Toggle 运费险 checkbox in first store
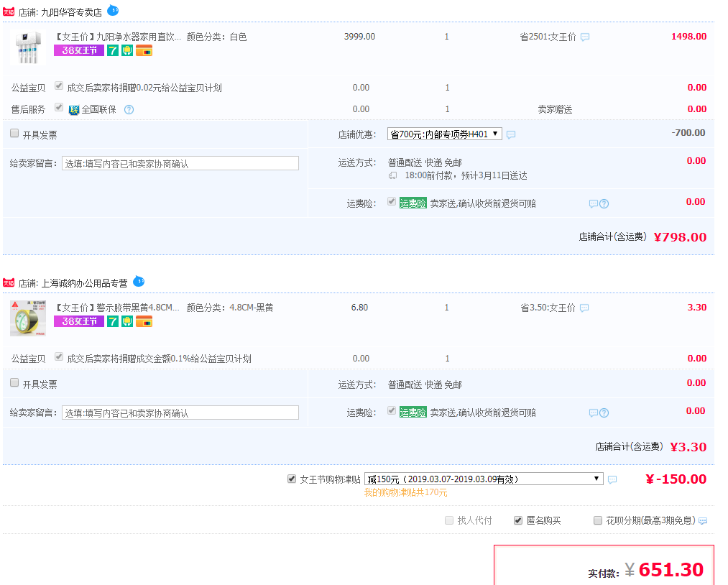This screenshot has width=728, height=585. (x=392, y=201)
